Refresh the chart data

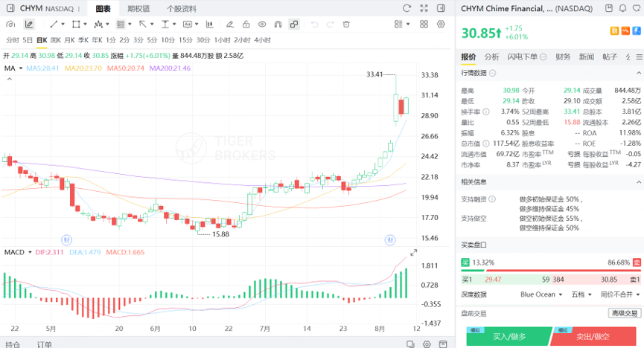click(407, 8)
